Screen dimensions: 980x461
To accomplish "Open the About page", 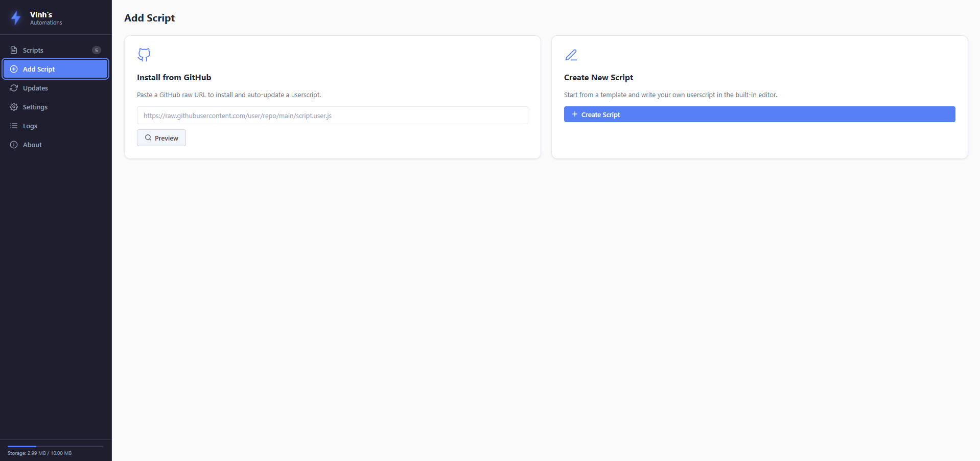I will (x=56, y=145).
